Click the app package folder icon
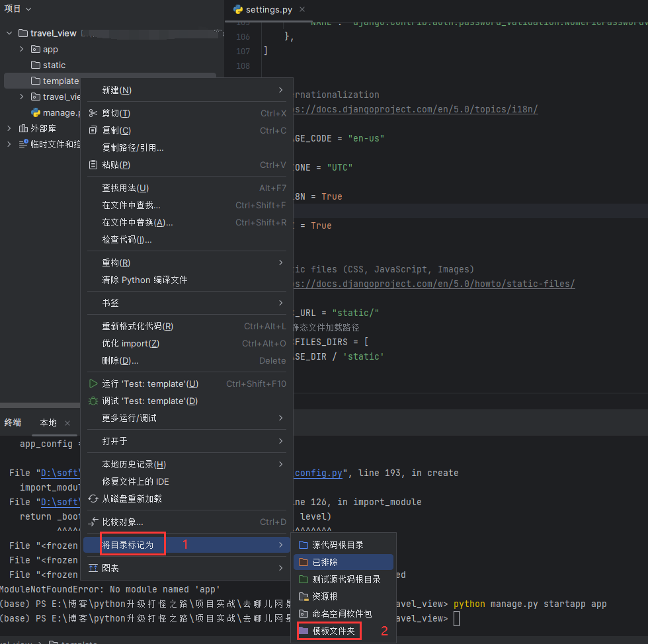648x644 pixels. [36, 49]
